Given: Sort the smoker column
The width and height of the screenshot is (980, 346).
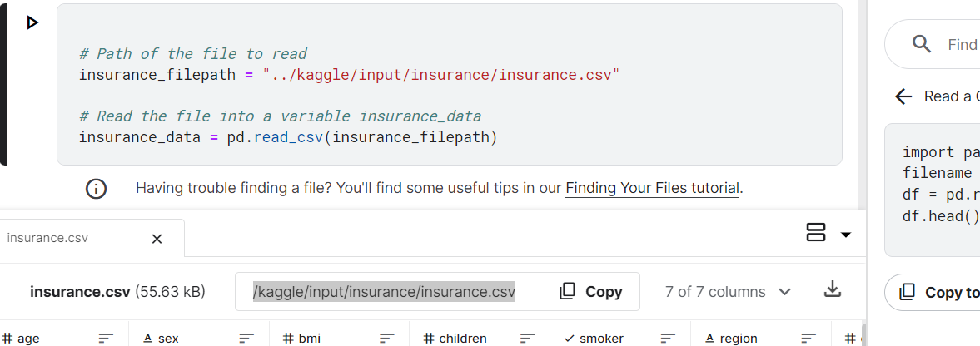Looking at the screenshot, I should [668, 338].
